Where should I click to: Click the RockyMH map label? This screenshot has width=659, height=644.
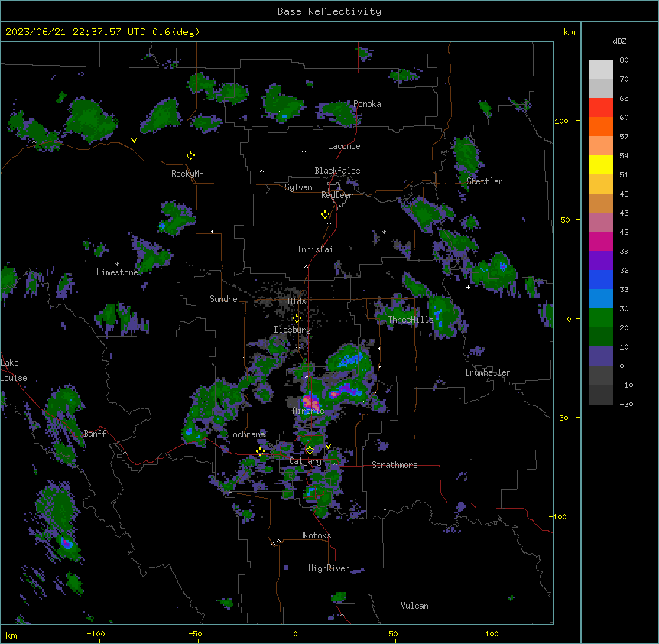pos(187,174)
